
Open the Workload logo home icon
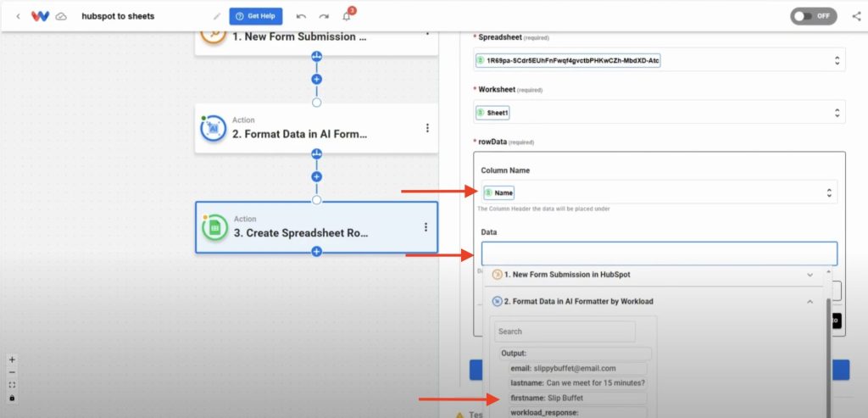[x=41, y=16]
